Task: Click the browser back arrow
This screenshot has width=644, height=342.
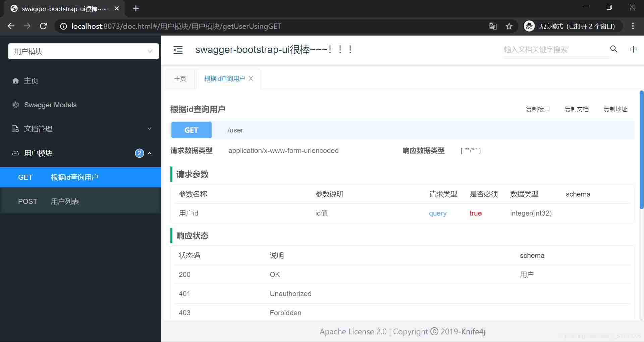Action: pyautogui.click(x=11, y=26)
